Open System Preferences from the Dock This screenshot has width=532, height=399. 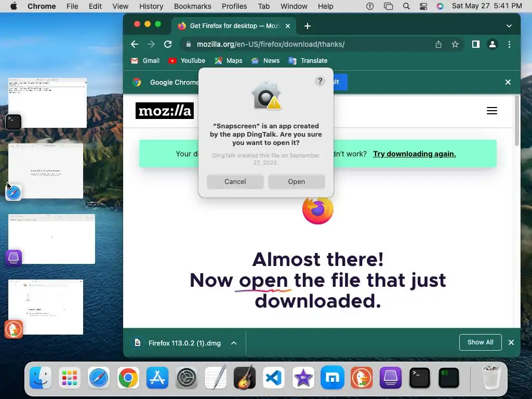pos(187,377)
